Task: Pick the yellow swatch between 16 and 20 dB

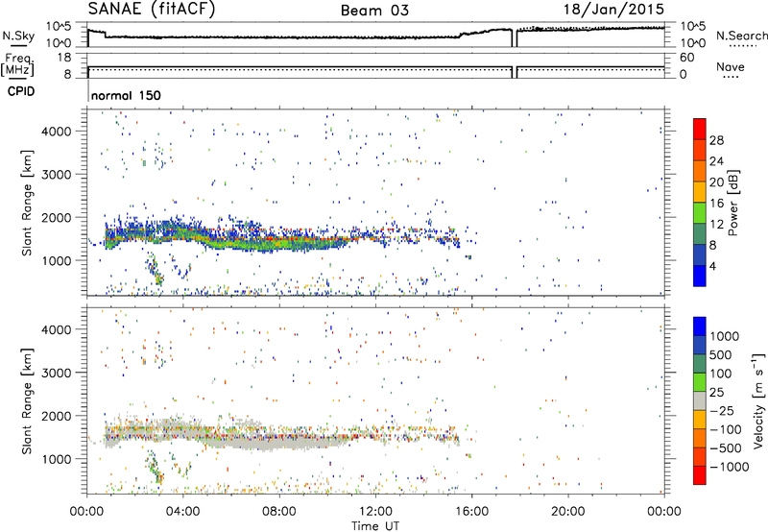Action: click(x=700, y=191)
